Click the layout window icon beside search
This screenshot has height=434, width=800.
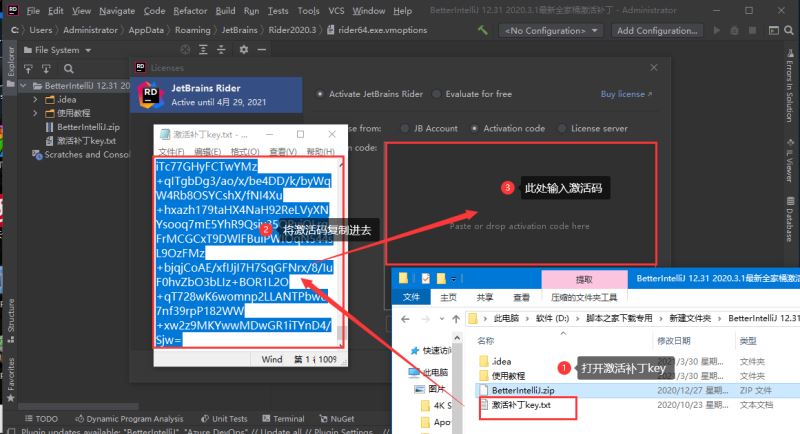[x=773, y=31]
